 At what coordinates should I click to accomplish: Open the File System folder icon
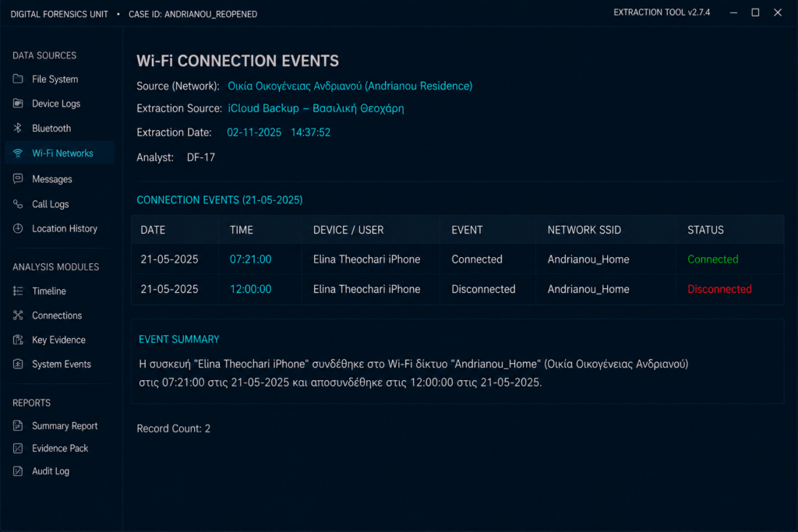coord(18,79)
